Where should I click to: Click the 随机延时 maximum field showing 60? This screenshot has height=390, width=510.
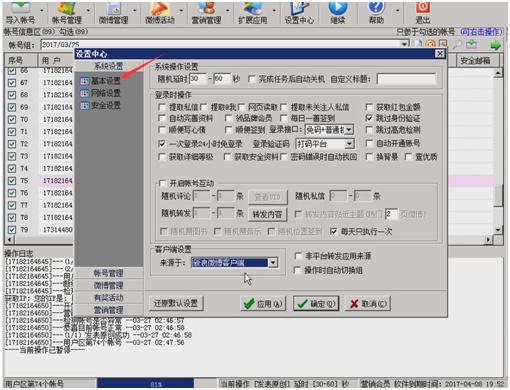pos(222,79)
